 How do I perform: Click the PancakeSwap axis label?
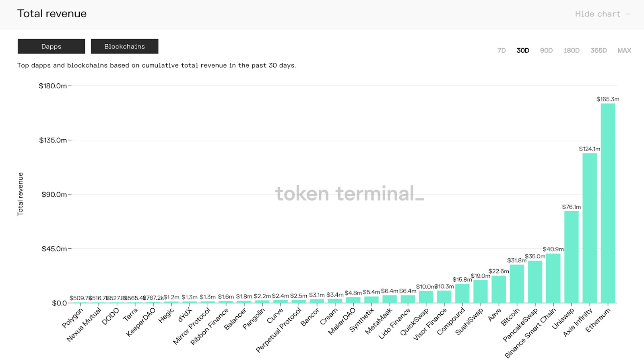(x=520, y=325)
